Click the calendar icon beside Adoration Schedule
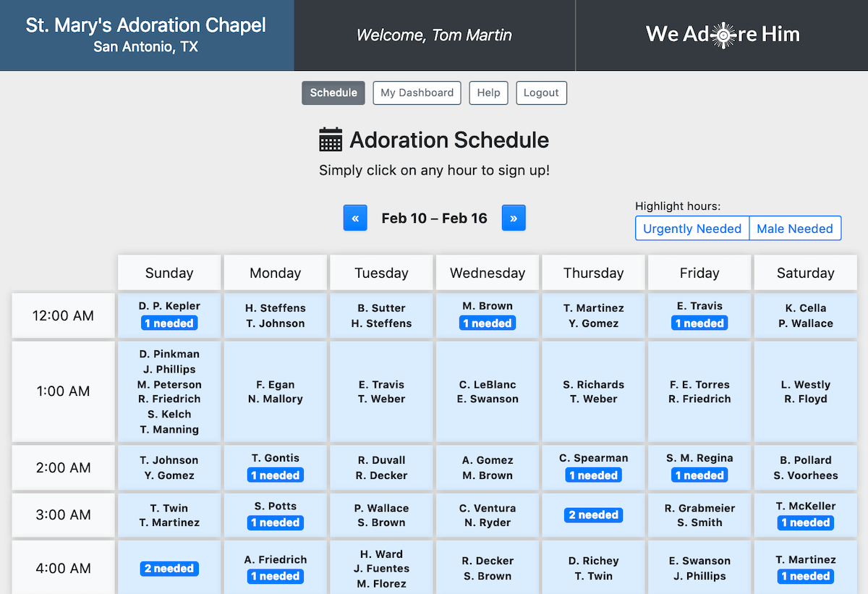This screenshot has height=594, width=868. pyautogui.click(x=331, y=140)
